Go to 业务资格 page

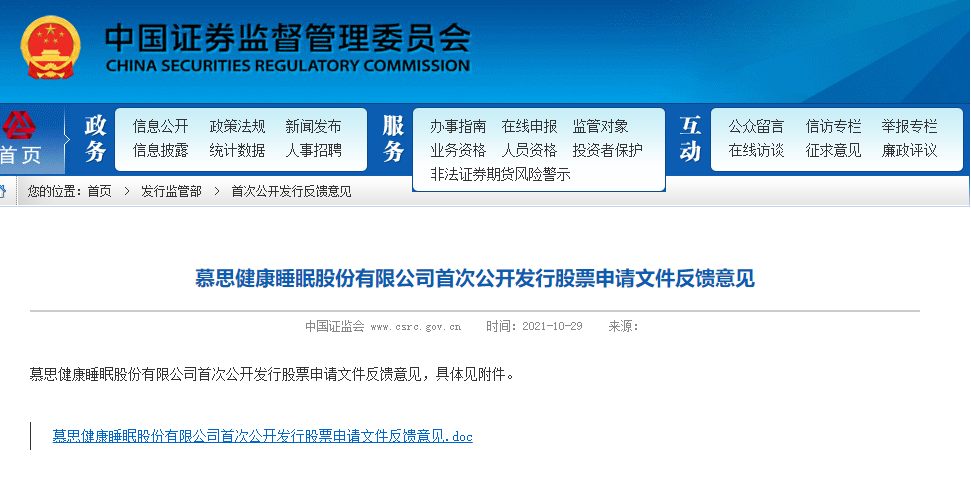(458, 151)
